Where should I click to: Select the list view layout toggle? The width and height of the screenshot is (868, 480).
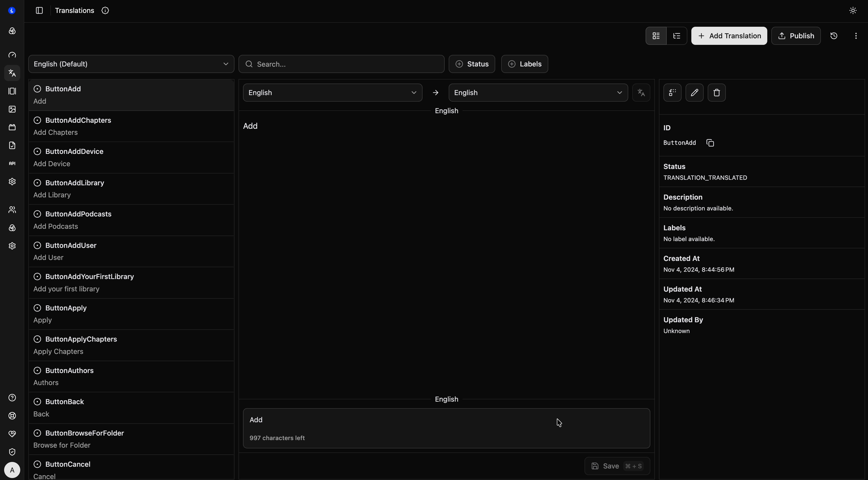coord(656,36)
